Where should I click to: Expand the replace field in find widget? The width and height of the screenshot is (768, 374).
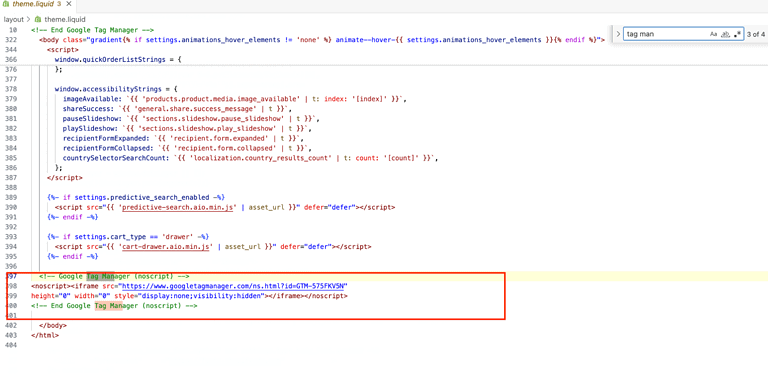coord(618,34)
